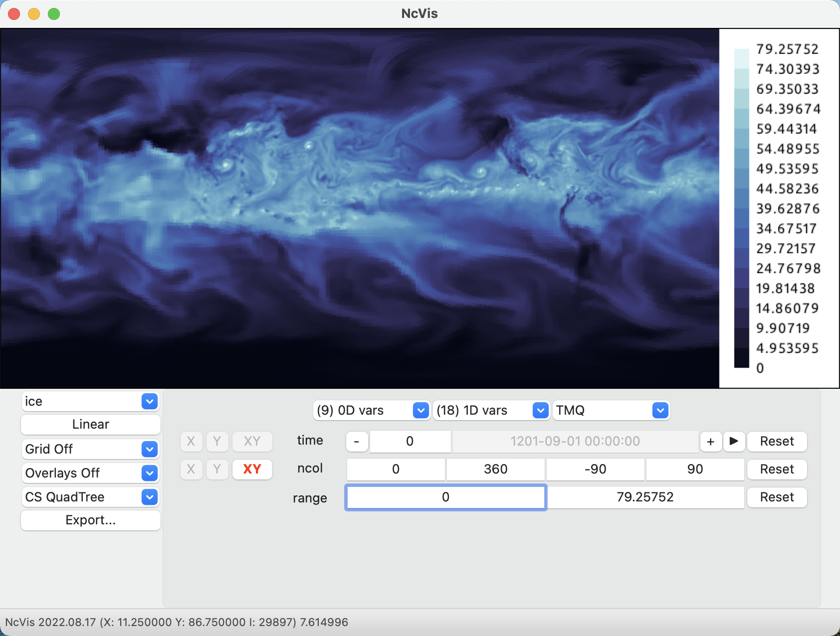Open the Grid Off dropdown
Image resolution: width=840 pixels, height=636 pixels.
pyautogui.click(x=90, y=449)
